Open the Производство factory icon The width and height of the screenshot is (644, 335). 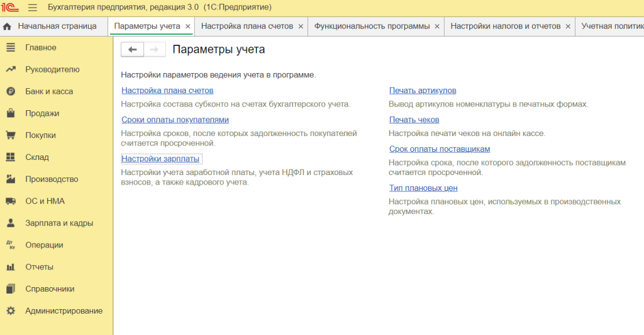tap(10, 179)
